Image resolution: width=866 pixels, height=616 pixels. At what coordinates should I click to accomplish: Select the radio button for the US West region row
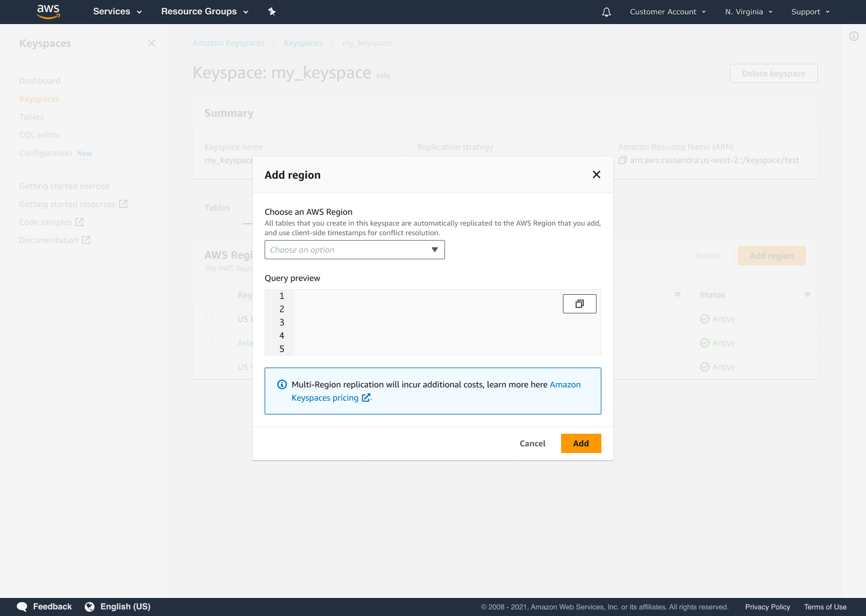click(x=209, y=367)
